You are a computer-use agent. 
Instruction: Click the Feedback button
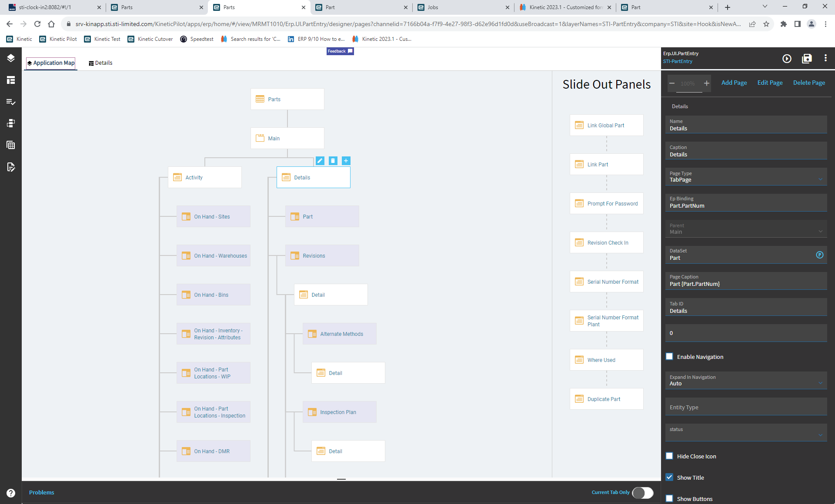(340, 51)
